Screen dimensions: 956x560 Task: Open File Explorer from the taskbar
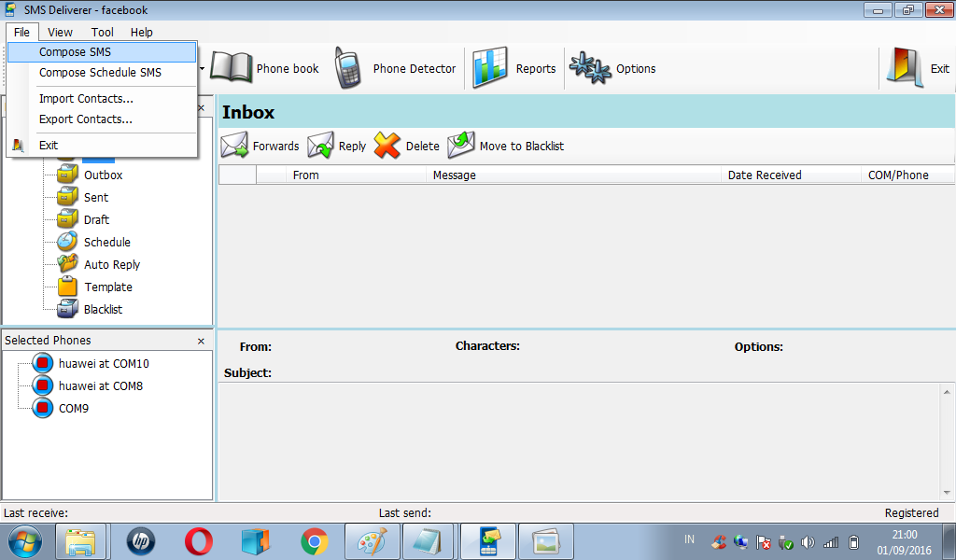pyautogui.click(x=81, y=541)
